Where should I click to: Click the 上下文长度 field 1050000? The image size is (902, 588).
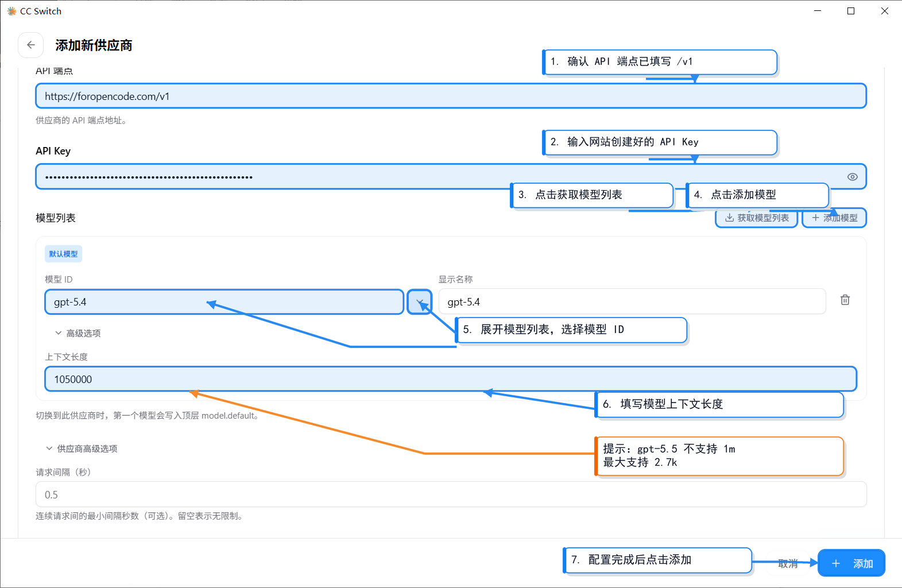tap(451, 379)
